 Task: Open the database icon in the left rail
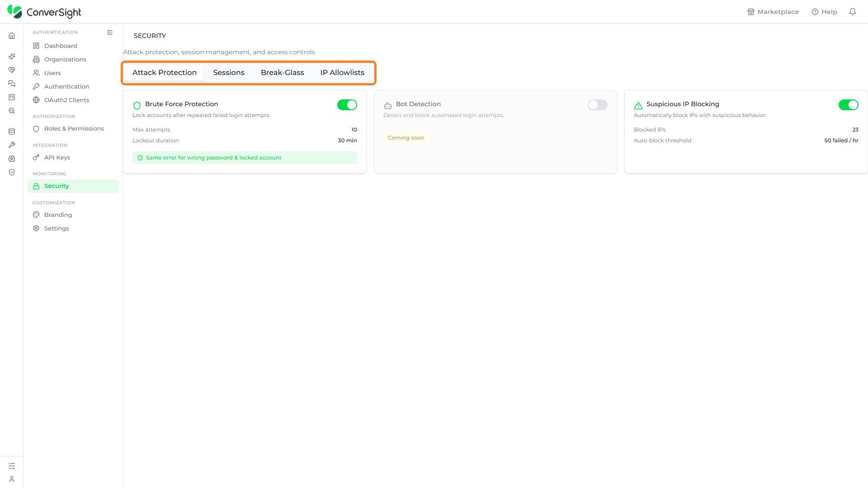tap(12, 131)
